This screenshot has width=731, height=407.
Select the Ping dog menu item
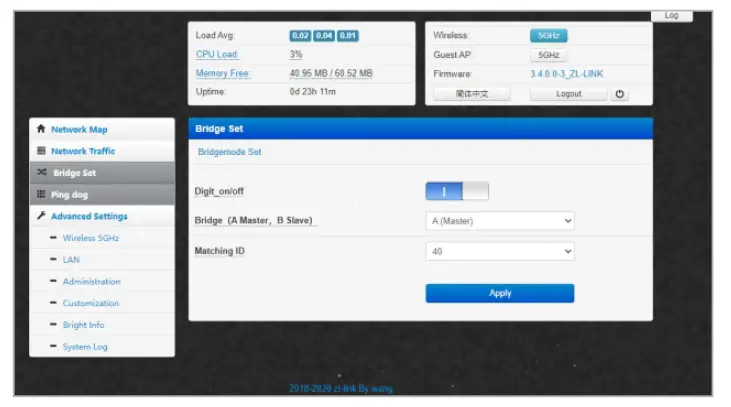tap(102, 194)
